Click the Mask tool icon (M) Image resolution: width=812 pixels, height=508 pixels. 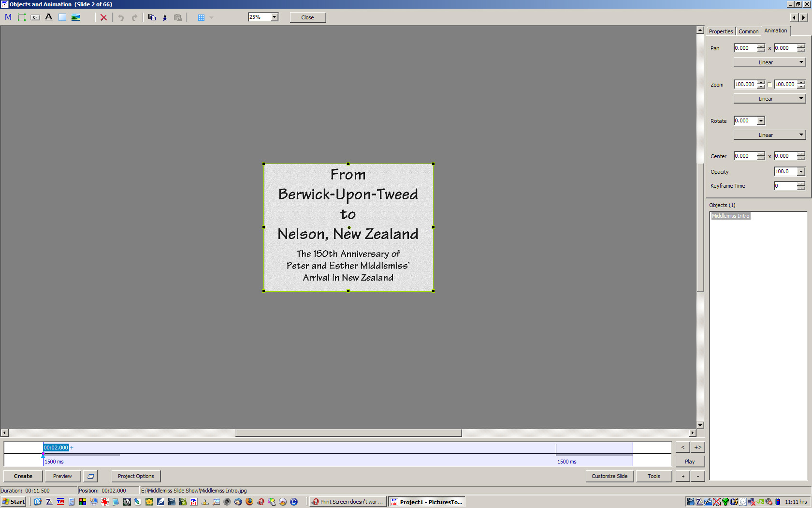[x=8, y=17]
